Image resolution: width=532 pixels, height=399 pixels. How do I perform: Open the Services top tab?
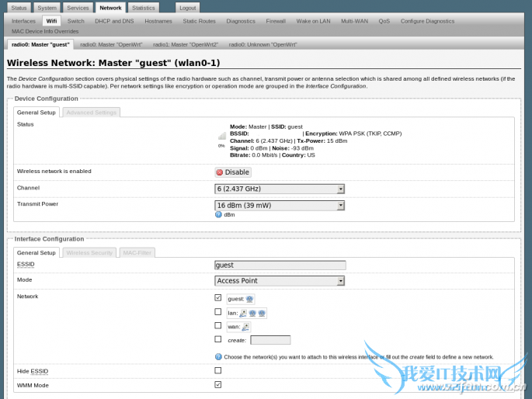[x=78, y=8]
